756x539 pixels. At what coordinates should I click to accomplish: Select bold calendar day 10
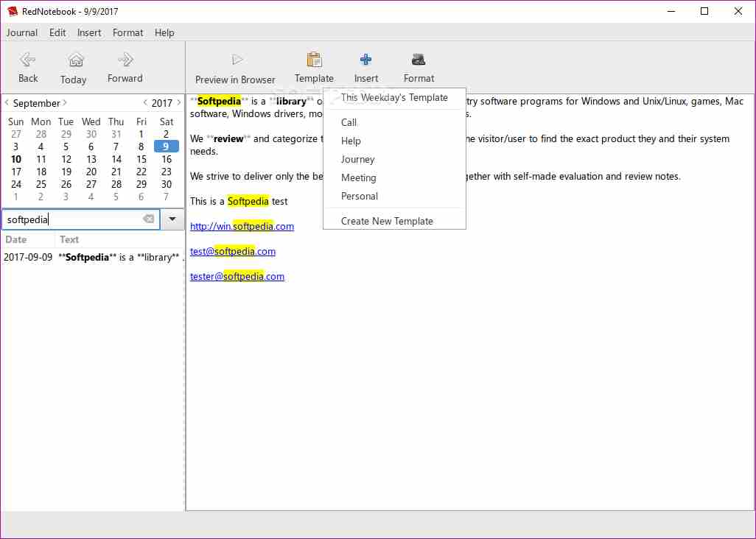point(16,159)
